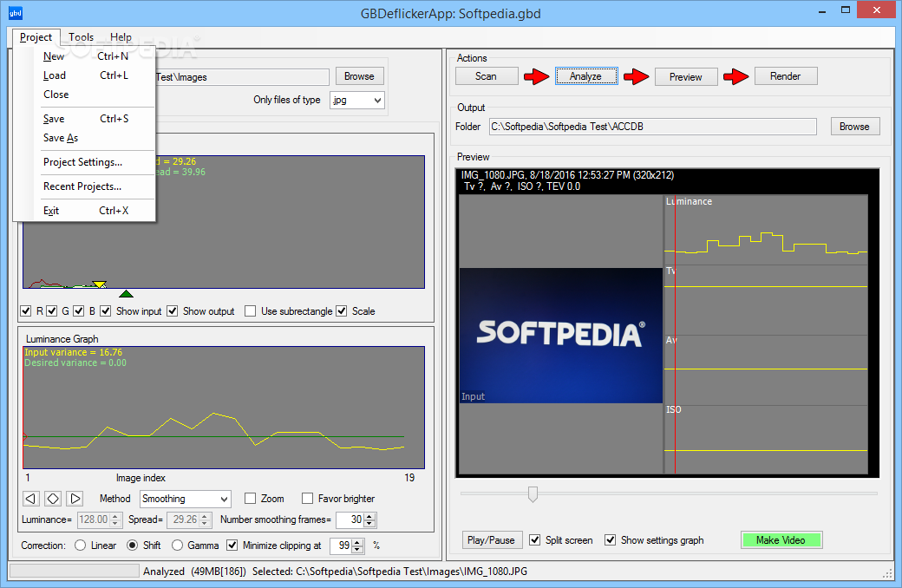Viewport: 902px width, 588px height.
Task: Choose New from Project menu
Action: [85, 56]
